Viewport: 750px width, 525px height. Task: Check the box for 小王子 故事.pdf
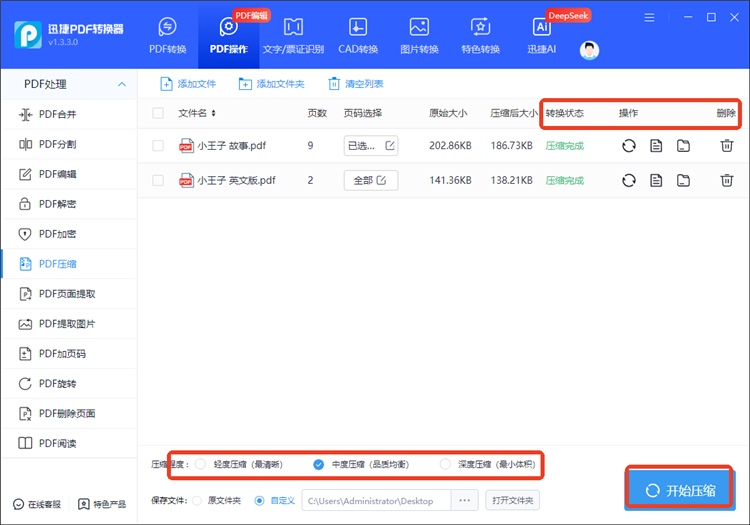point(157,145)
